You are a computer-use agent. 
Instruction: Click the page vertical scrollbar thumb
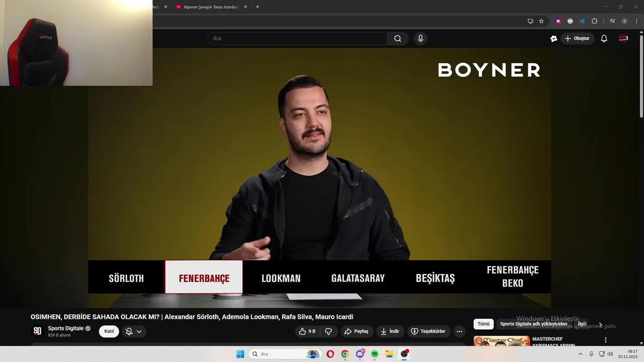[x=641, y=77]
